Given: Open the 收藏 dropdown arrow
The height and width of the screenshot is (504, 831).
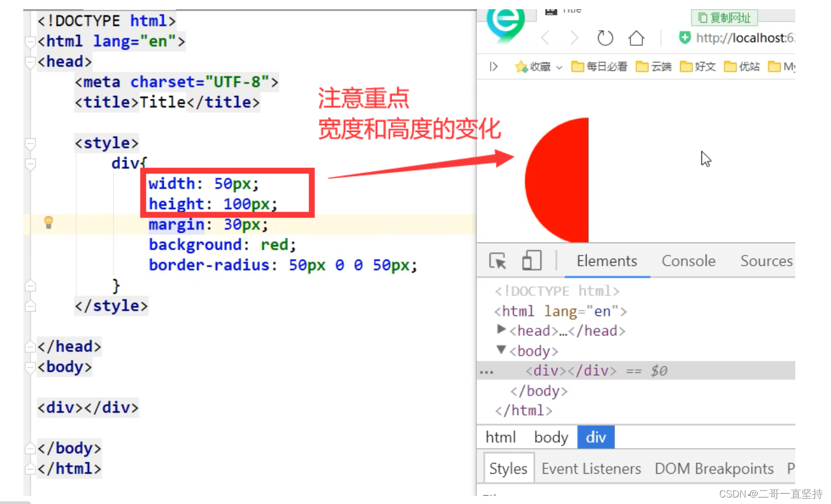Looking at the screenshot, I should [x=559, y=68].
